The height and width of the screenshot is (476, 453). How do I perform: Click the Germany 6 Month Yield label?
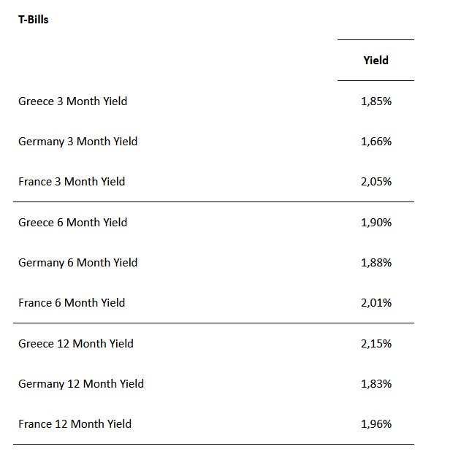pos(78,263)
